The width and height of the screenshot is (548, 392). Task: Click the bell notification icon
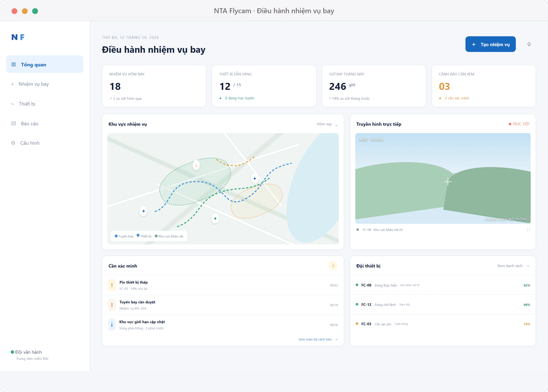tap(529, 44)
